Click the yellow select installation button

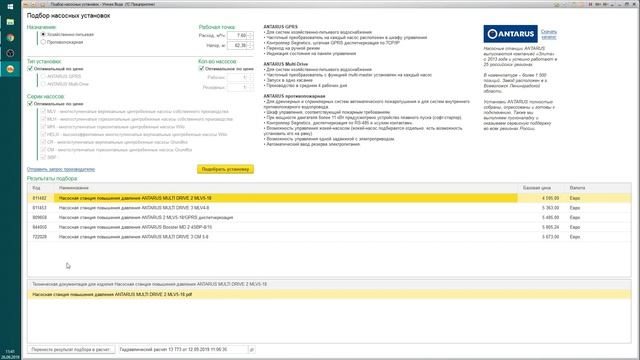pyautogui.click(x=225, y=169)
